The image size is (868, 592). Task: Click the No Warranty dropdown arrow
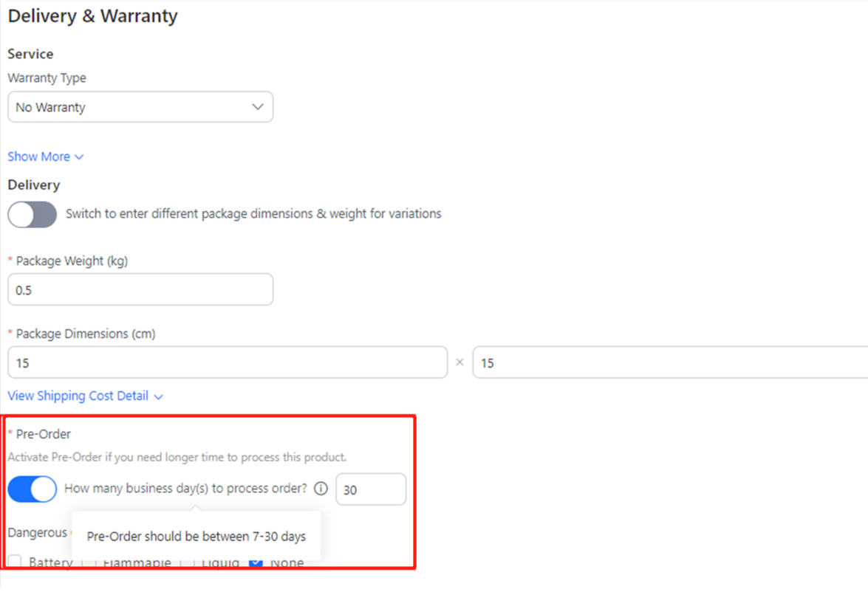(x=258, y=107)
